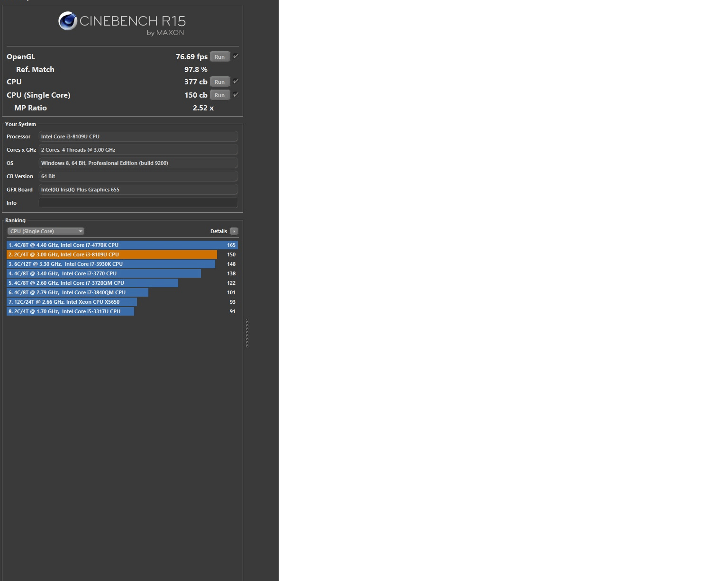Click the CB Version field
Screen dimensions: 728x581
click(x=138, y=176)
